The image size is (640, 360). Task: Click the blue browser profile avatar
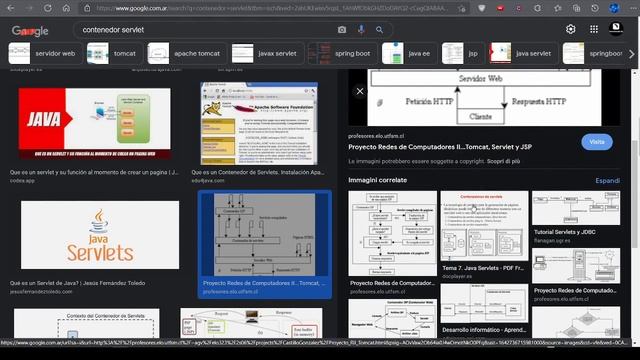coord(614,8)
